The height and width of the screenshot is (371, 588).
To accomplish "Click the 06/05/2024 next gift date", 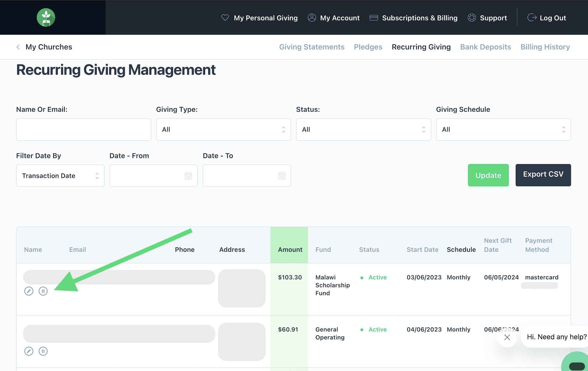I will tap(501, 277).
